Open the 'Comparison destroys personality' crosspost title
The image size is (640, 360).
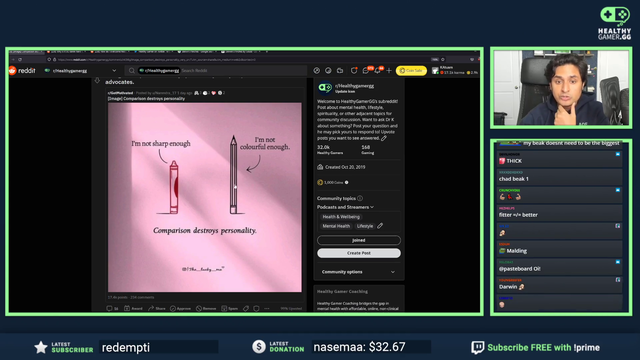coord(146,99)
